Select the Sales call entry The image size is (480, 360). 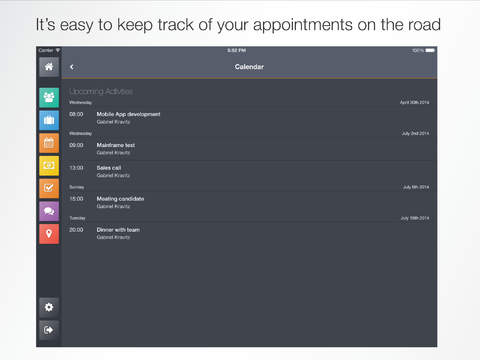249,171
